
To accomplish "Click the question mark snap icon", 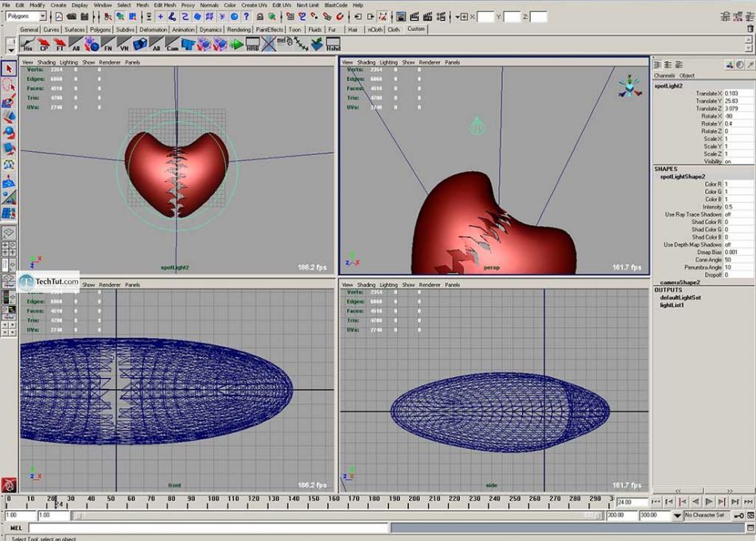I will click(x=247, y=17).
